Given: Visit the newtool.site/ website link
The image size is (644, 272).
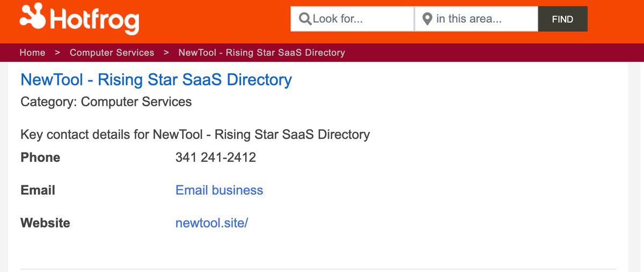Looking at the screenshot, I should (211, 223).
